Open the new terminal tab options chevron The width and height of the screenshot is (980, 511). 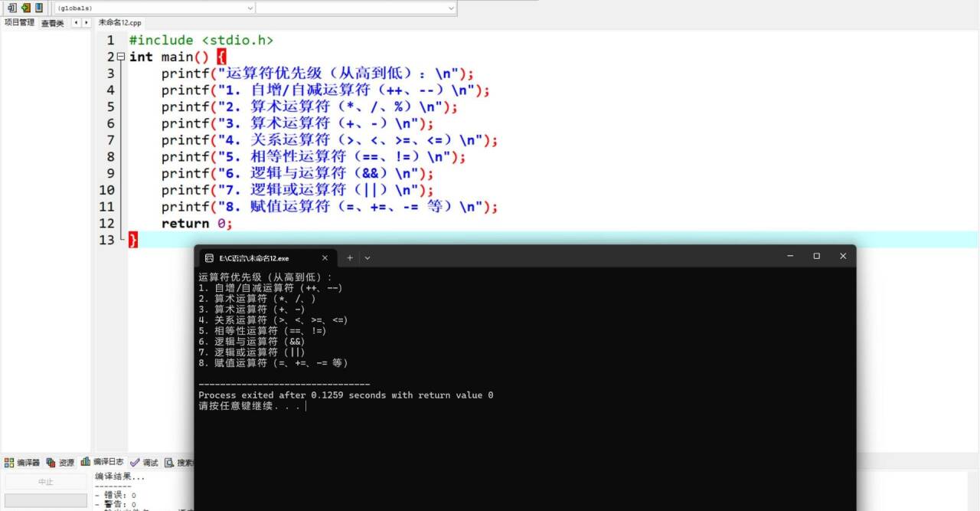tap(367, 257)
